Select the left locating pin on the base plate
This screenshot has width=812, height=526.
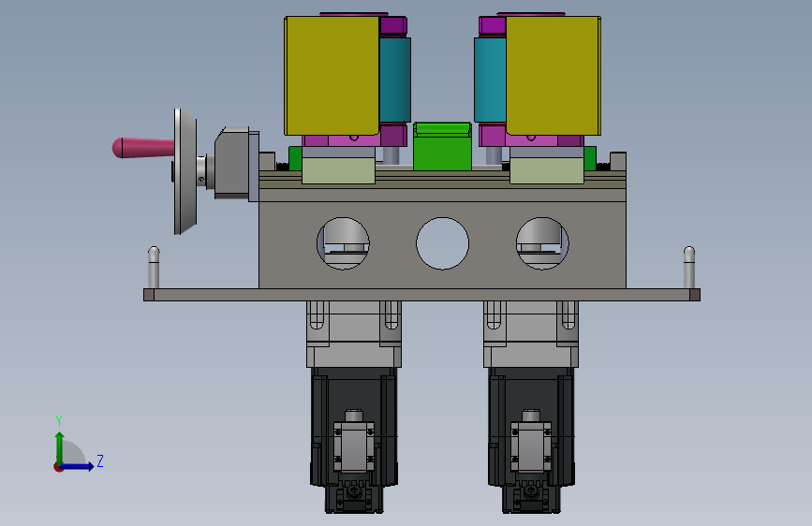coord(154,268)
